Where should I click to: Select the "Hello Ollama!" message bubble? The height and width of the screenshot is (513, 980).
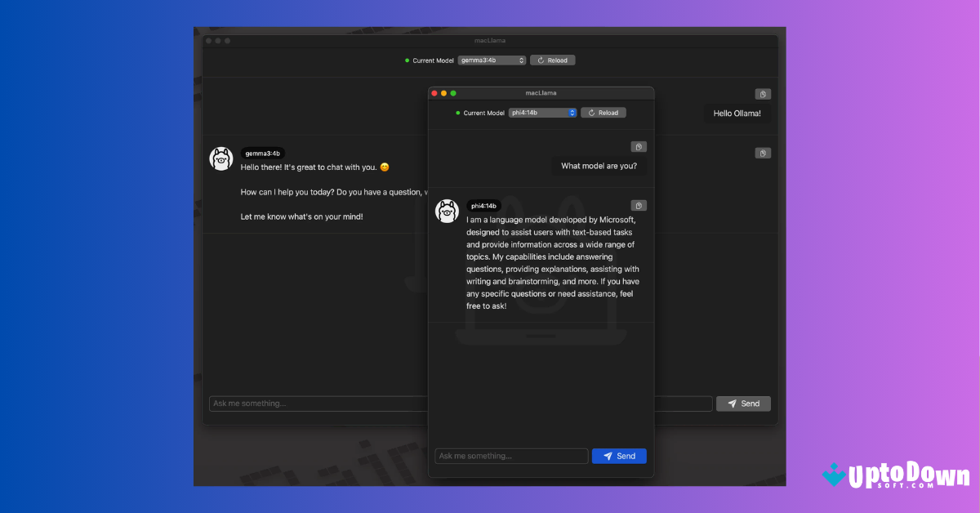click(737, 113)
